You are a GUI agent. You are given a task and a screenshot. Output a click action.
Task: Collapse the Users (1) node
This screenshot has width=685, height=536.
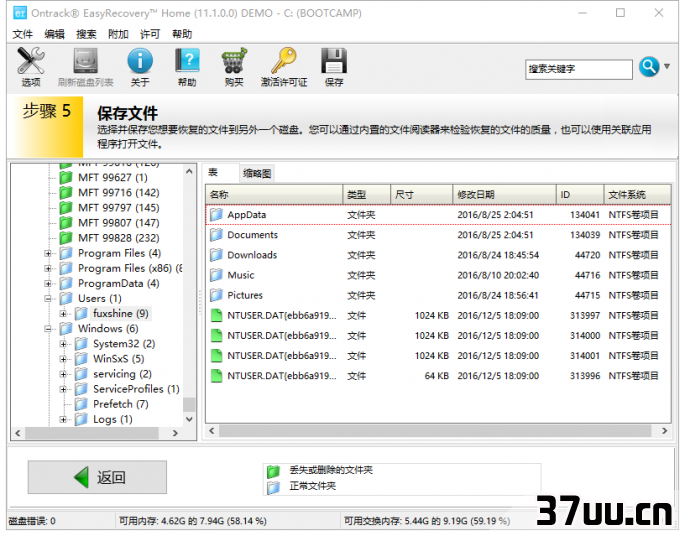48,299
